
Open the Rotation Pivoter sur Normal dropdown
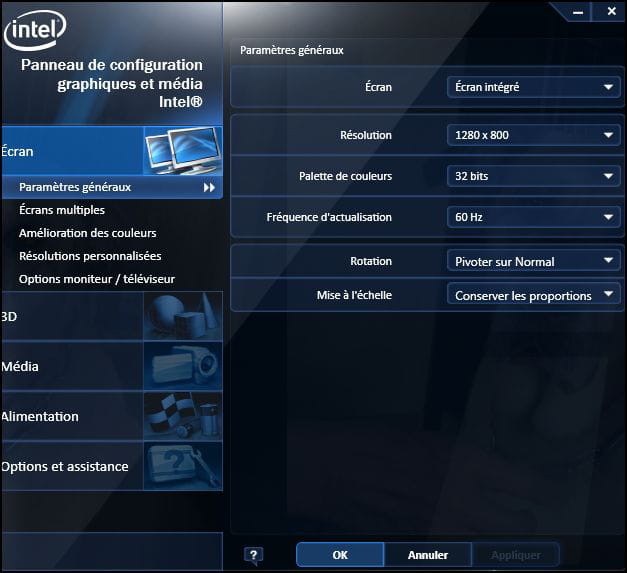click(x=533, y=261)
